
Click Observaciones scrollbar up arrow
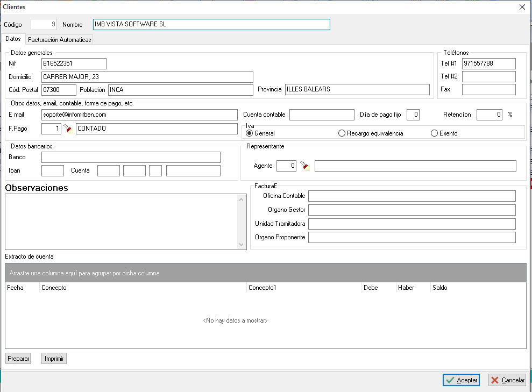click(241, 199)
